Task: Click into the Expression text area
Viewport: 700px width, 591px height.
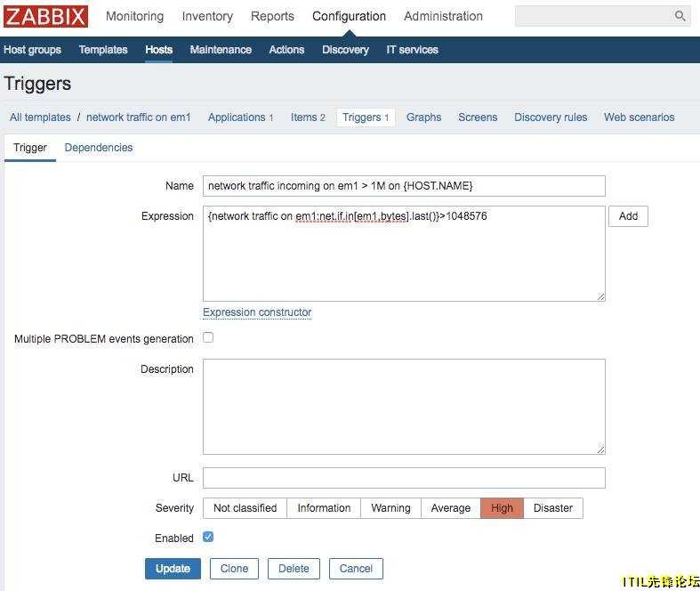Action: pos(404,254)
